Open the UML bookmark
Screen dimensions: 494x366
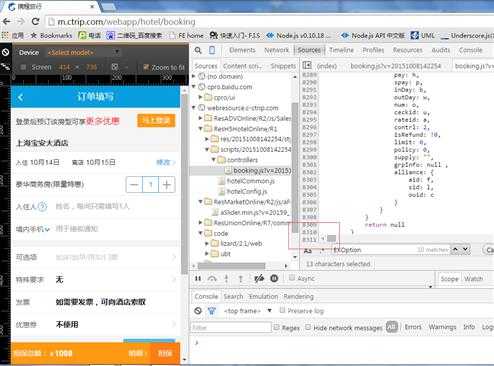(x=423, y=35)
